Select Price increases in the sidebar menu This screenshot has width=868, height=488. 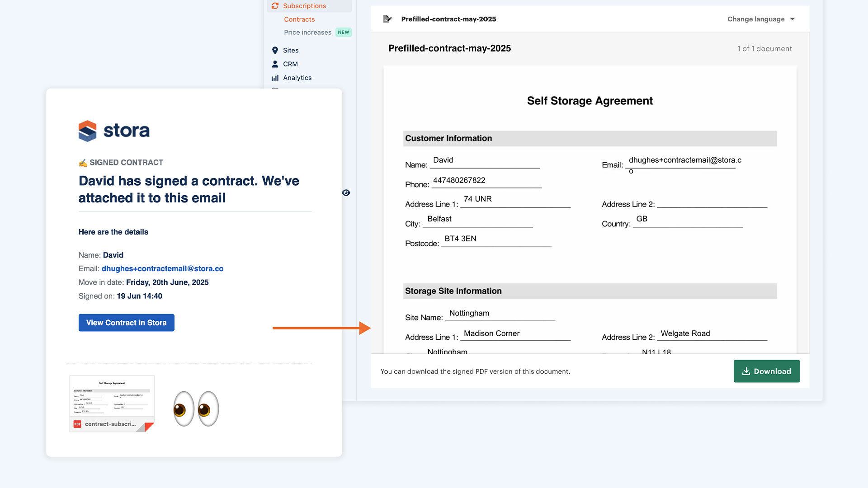coord(308,32)
